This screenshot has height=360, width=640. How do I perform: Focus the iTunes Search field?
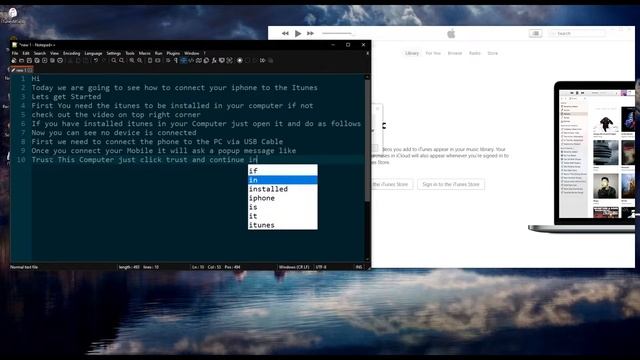tap(577, 33)
